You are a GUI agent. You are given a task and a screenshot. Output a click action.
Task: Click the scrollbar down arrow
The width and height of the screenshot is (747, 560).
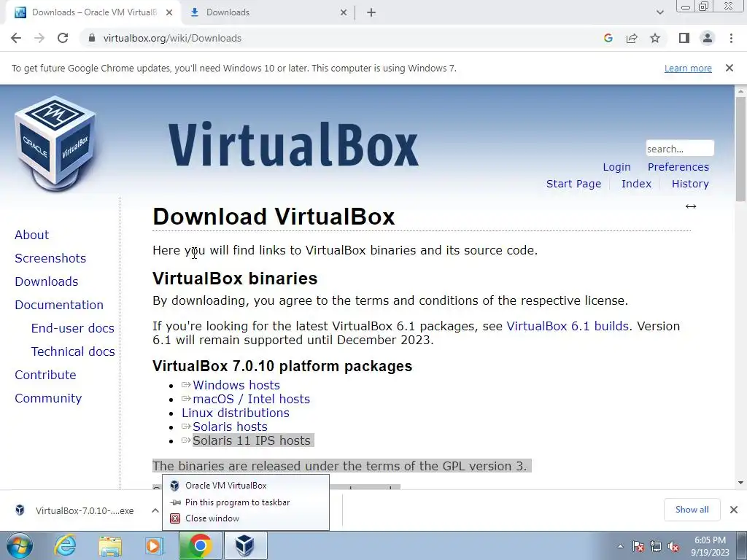[x=740, y=483]
